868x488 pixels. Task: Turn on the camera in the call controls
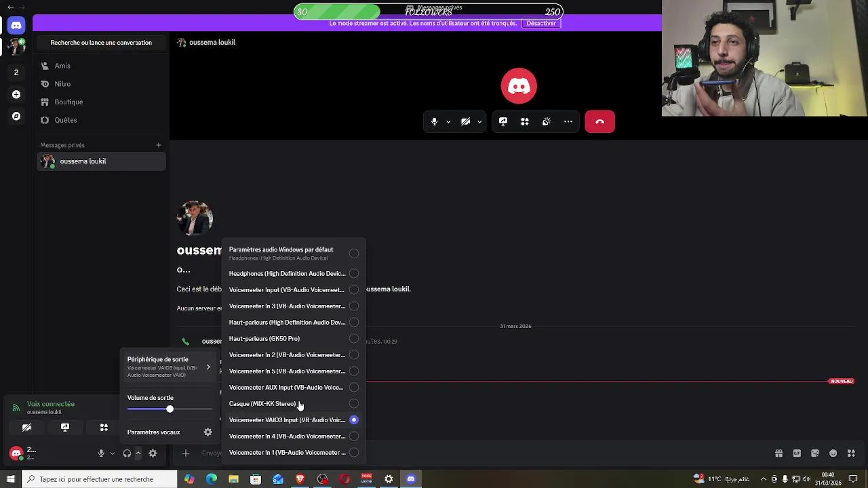click(x=465, y=122)
